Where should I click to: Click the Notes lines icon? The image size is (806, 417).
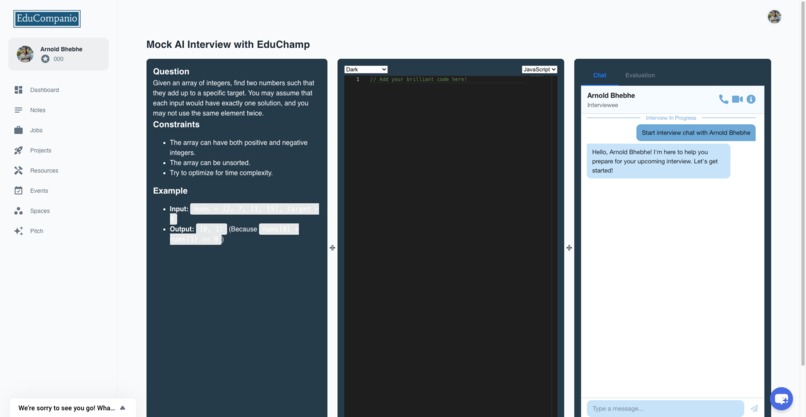coord(19,110)
